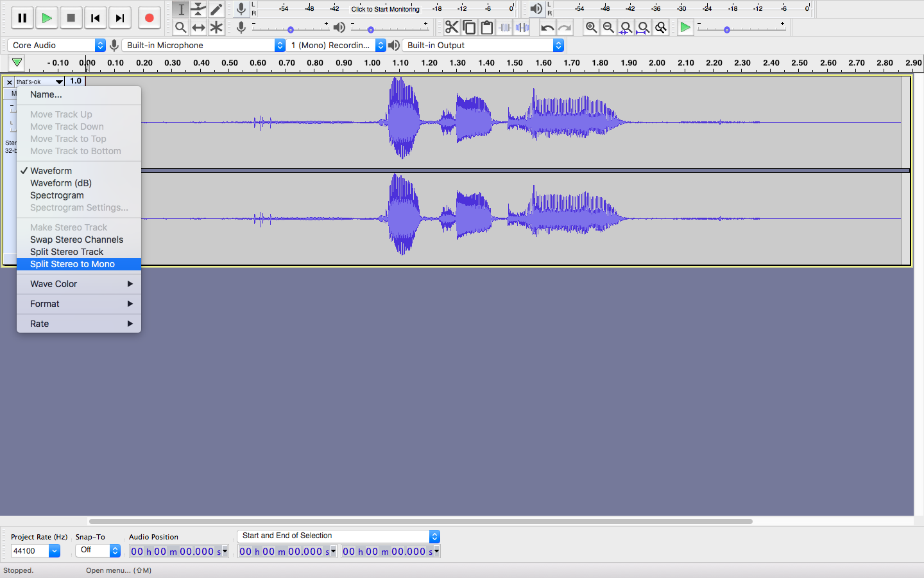
Task: Open the Built-in Microphone device dropdown
Action: tap(203, 45)
